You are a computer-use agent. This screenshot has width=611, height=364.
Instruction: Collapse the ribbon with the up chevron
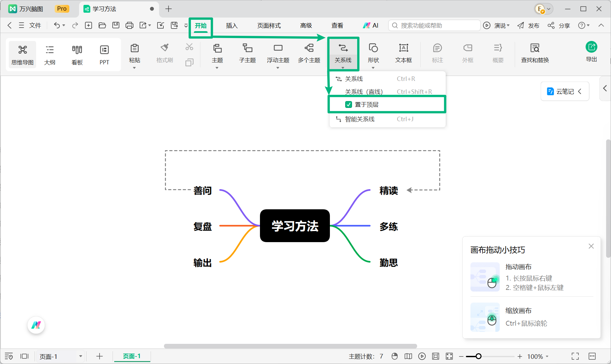pyautogui.click(x=601, y=25)
